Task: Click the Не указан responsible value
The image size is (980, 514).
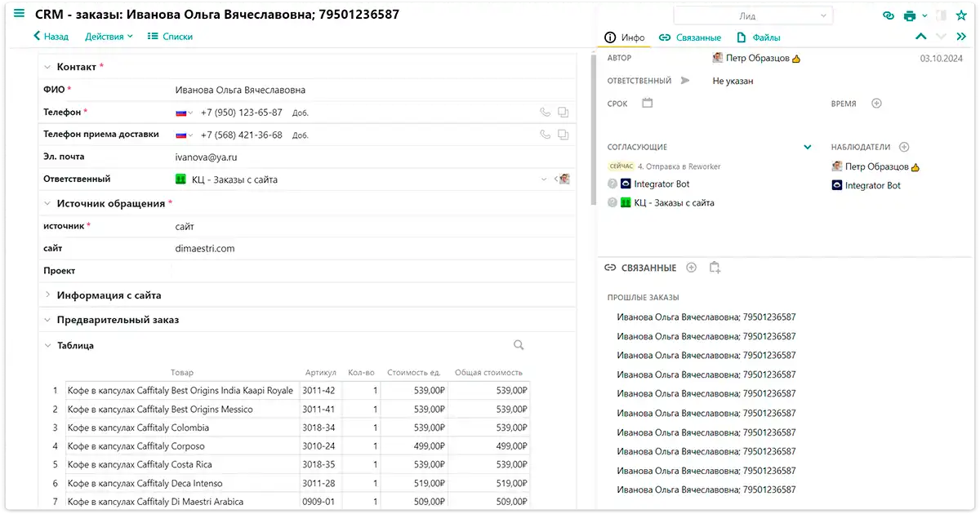Action: click(x=733, y=81)
